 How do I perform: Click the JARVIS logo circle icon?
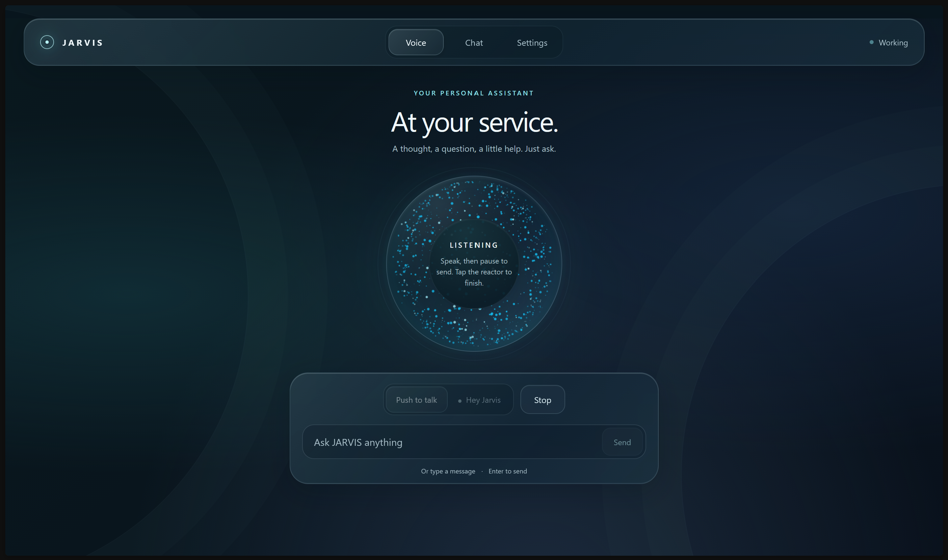click(x=47, y=42)
